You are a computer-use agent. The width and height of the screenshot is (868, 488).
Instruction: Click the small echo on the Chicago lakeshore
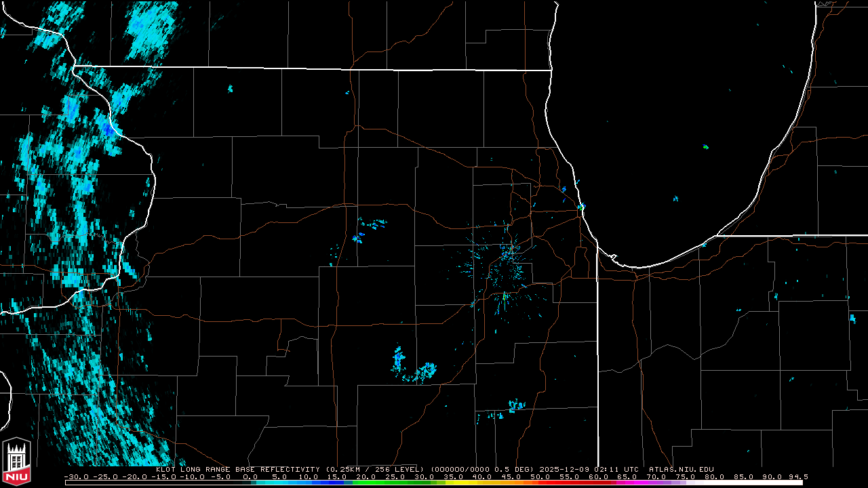[582, 206]
